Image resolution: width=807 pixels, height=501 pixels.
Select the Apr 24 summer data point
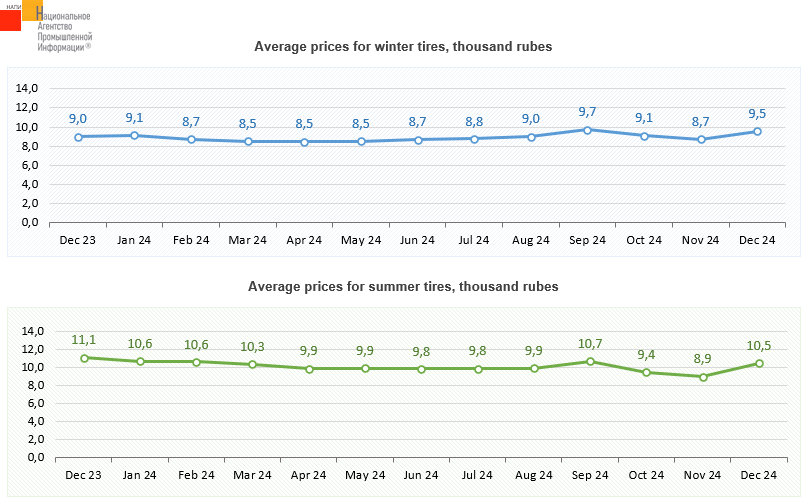(x=309, y=369)
